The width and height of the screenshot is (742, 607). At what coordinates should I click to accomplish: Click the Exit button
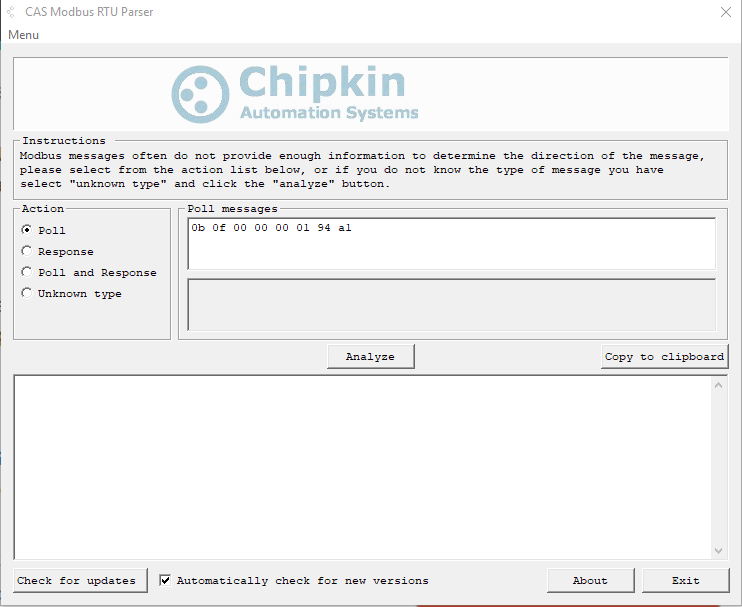coord(686,580)
